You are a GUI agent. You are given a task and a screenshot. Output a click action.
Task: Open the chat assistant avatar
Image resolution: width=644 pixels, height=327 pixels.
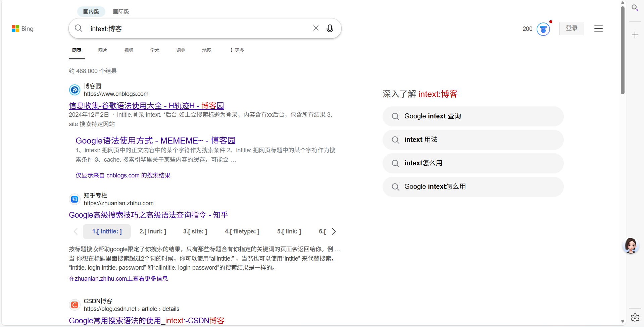click(x=631, y=246)
